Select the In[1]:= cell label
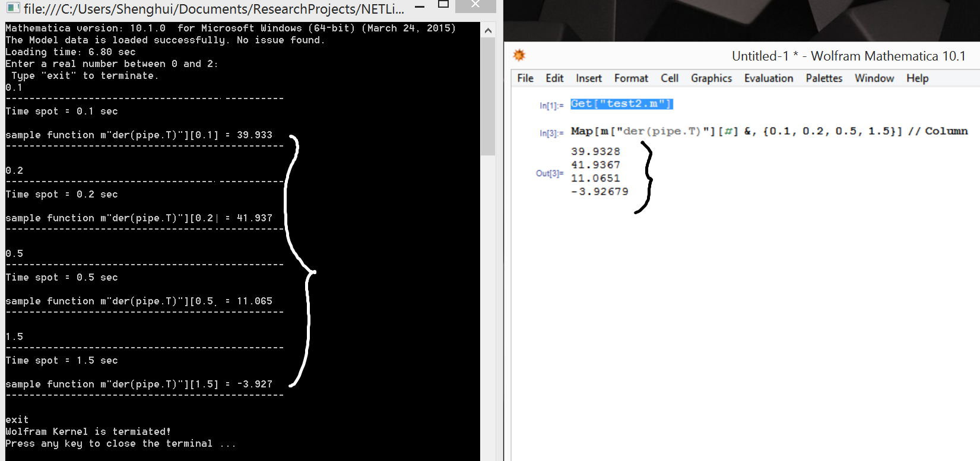Viewport: 980px width, 461px height. click(551, 106)
